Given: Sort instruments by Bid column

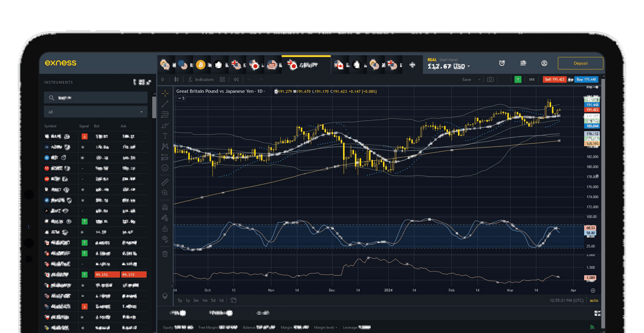Looking at the screenshot, I should click(97, 126).
